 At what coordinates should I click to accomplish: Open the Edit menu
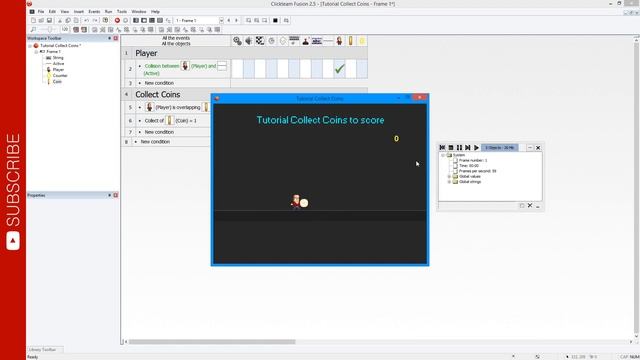pyautogui.click(x=52, y=11)
